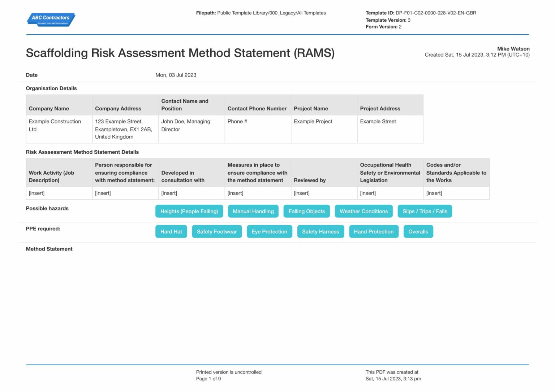Click the Reviewed by [insert] cell
Image resolution: width=555 pixels, height=392 pixels.
324,193
